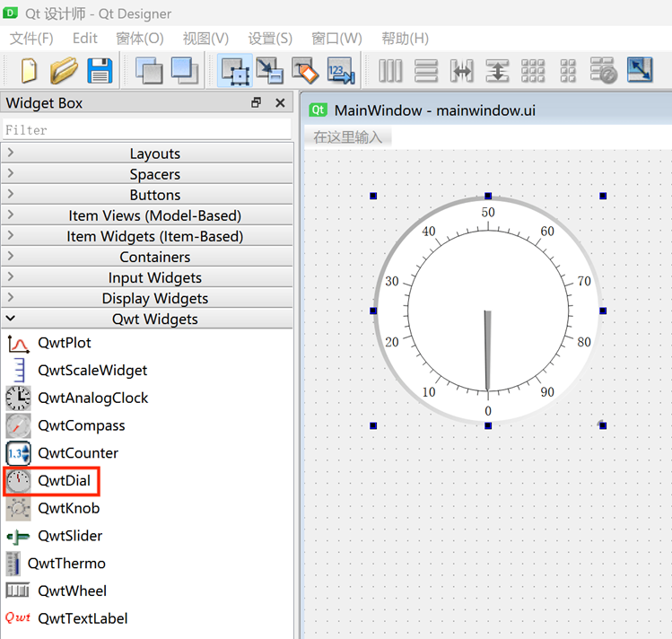This screenshot has height=639, width=672.
Task: Click bottom-right resize handle of dial
Action: click(603, 425)
